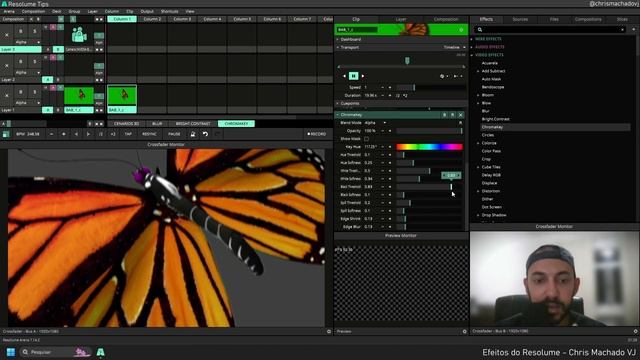Select the camera clip thumbnail in Layer 3
Image resolution: width=640 pixels, height=360 pixels.
click(x=79, y=35)
